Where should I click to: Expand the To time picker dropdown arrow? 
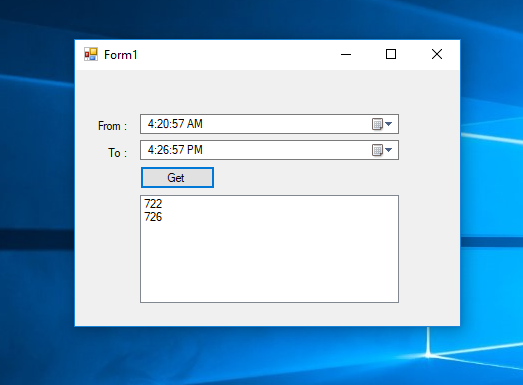pyautogui.click(x=388, y=150)
